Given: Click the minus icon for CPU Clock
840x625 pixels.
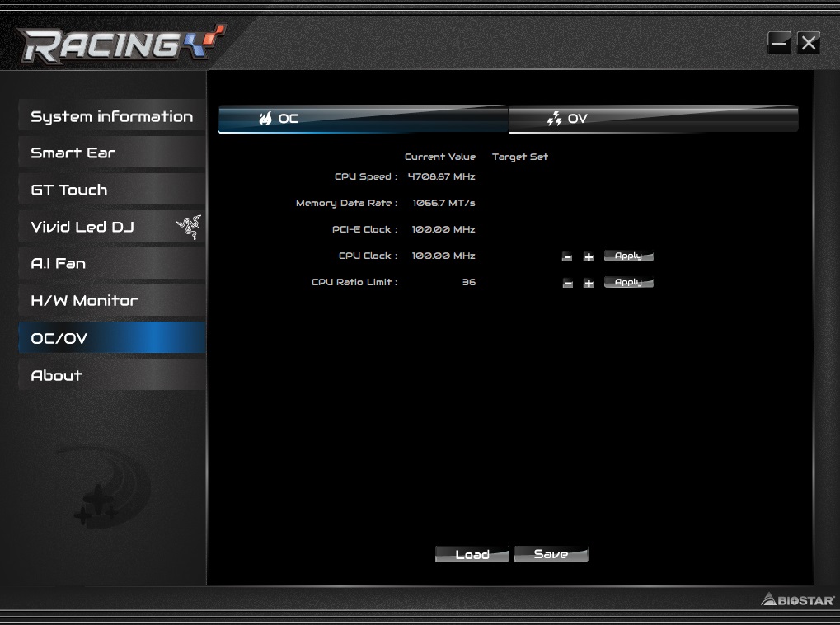Looking at the screenshot, I should click(567, 257).
